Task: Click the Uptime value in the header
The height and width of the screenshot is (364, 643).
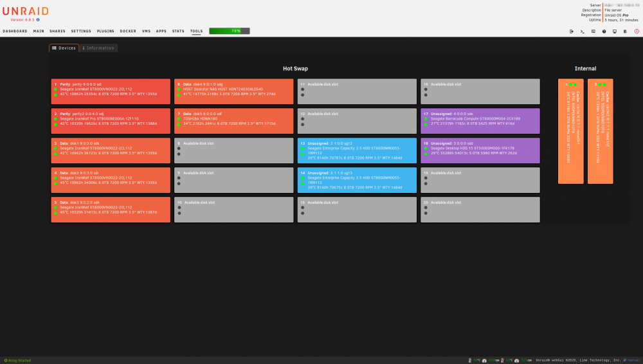Action: pyautogui.click(x=621, y=20)
